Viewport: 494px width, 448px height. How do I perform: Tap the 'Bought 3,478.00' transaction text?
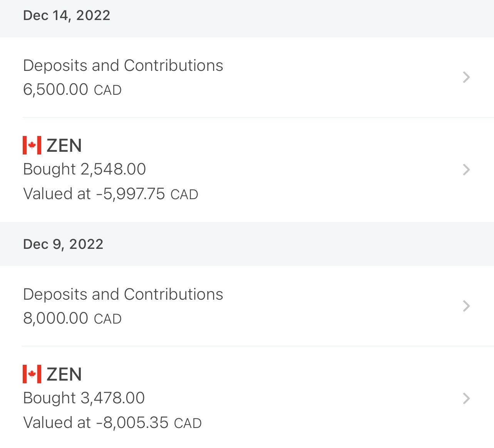click(x=84, y=398)
